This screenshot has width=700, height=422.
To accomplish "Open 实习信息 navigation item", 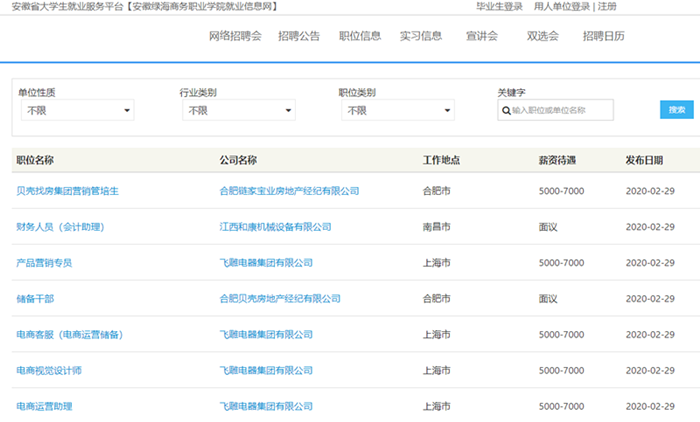I will (421, 36).
